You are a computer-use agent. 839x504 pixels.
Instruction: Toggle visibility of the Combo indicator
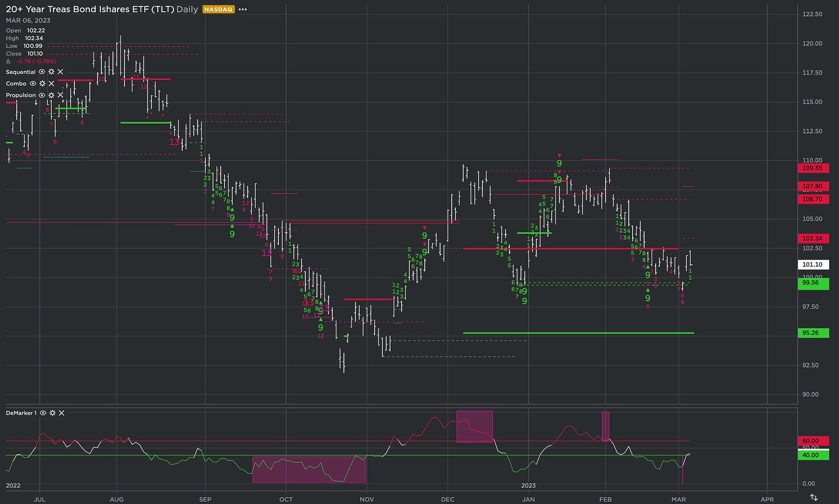click(33, 84)
